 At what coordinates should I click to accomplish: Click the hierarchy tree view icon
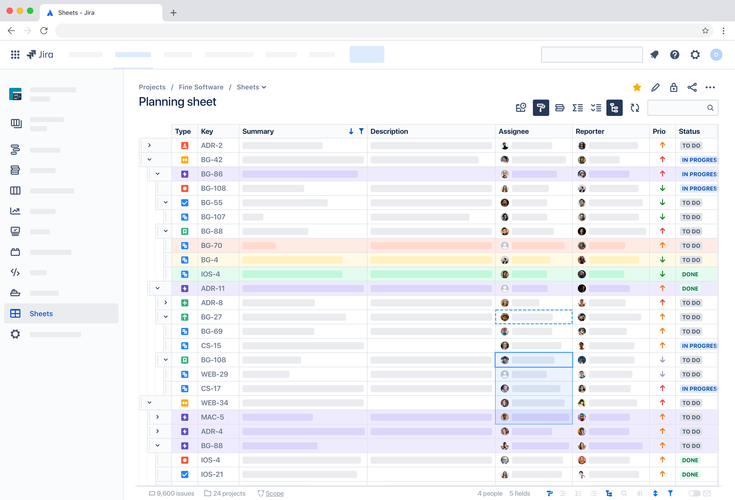[614, 108]
